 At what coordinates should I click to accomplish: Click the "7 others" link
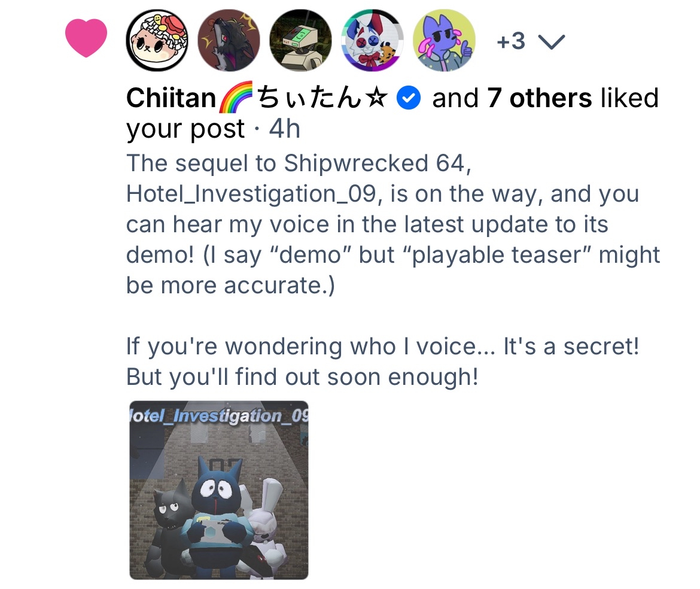click(x=539, y=98)
